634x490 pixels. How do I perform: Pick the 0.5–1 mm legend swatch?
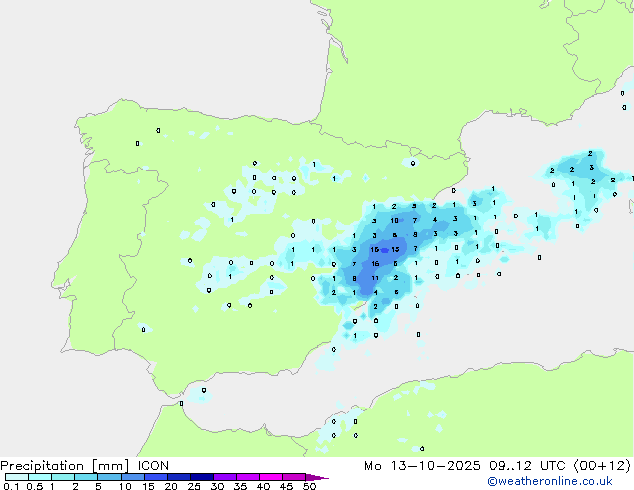pos(40,477)
